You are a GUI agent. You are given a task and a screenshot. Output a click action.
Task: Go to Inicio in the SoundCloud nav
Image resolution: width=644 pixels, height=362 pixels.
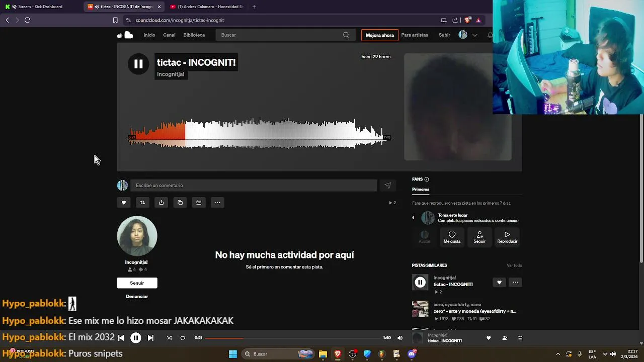click(149, 35)
